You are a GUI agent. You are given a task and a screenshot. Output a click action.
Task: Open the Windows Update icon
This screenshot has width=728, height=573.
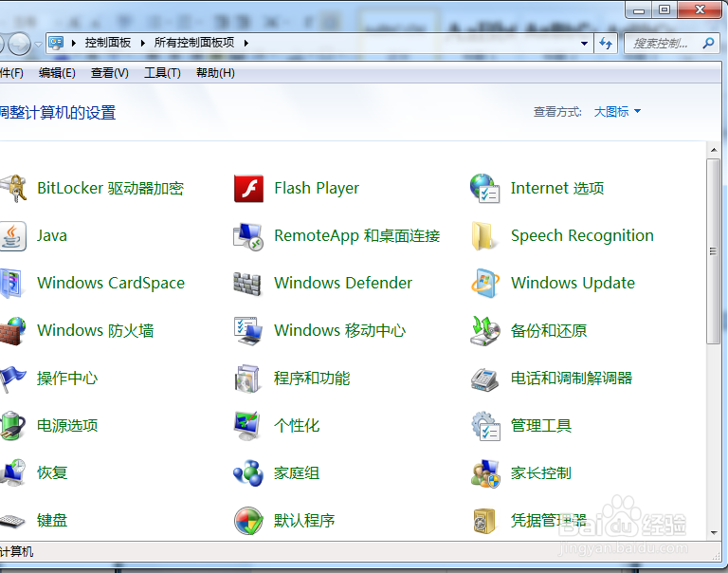[485, 283]
